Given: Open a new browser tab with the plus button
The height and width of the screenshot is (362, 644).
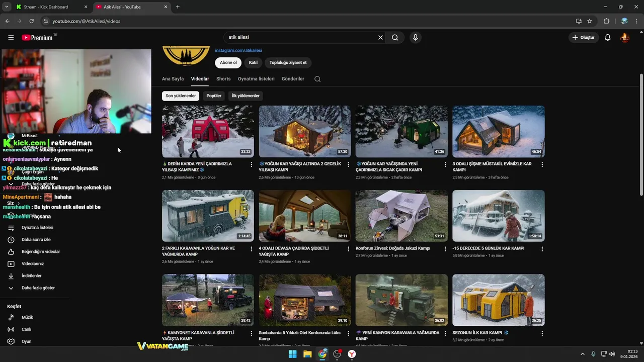Looking at the screenshot, I should coord(178,7).
